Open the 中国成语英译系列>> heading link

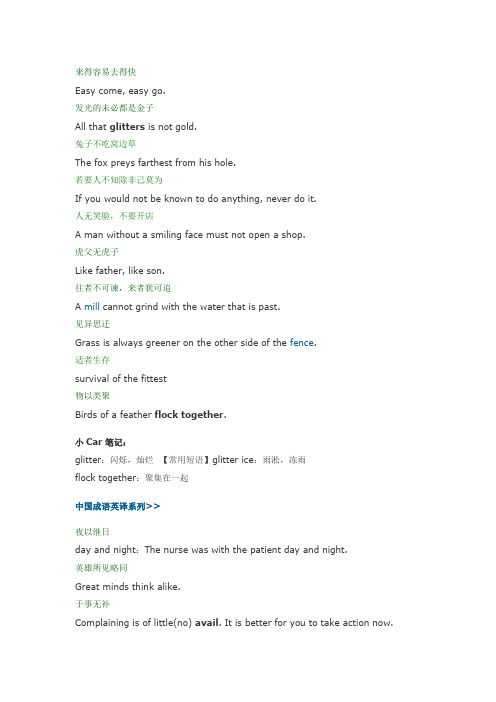[x=117, y=506]
